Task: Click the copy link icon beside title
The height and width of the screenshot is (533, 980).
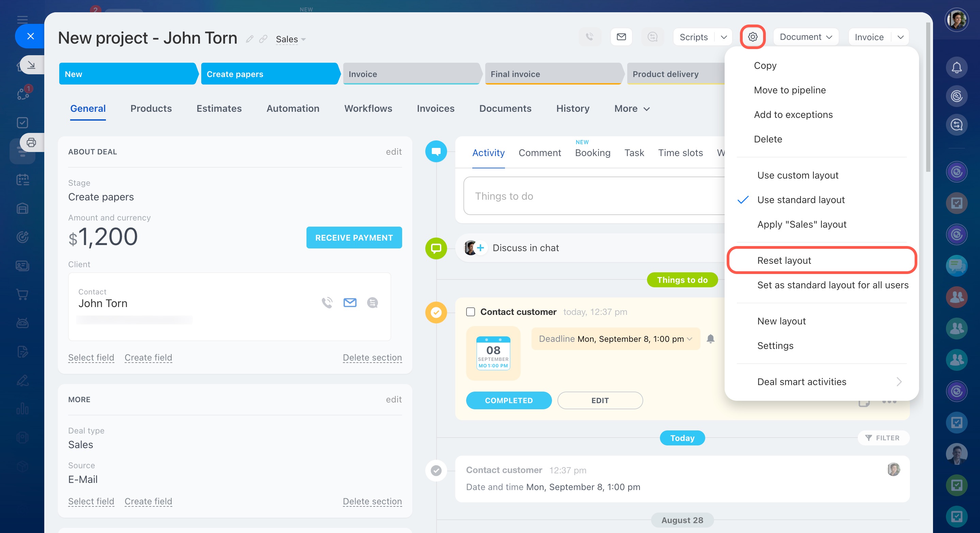Action: [x=263, y=39]
